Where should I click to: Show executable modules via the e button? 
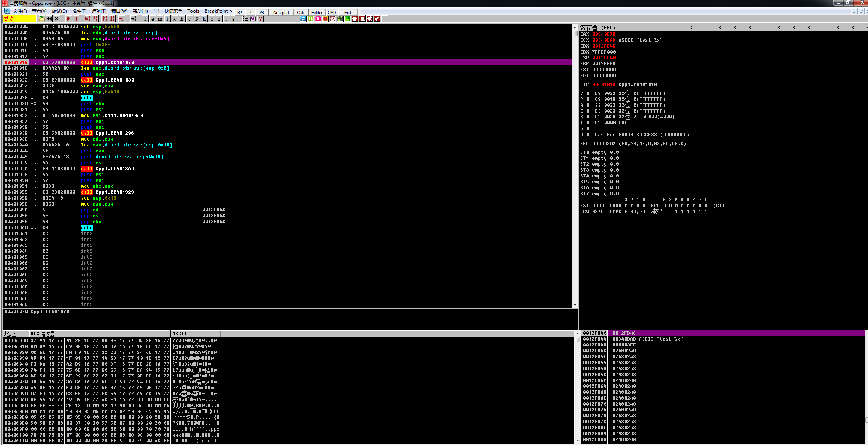[153, 19]
